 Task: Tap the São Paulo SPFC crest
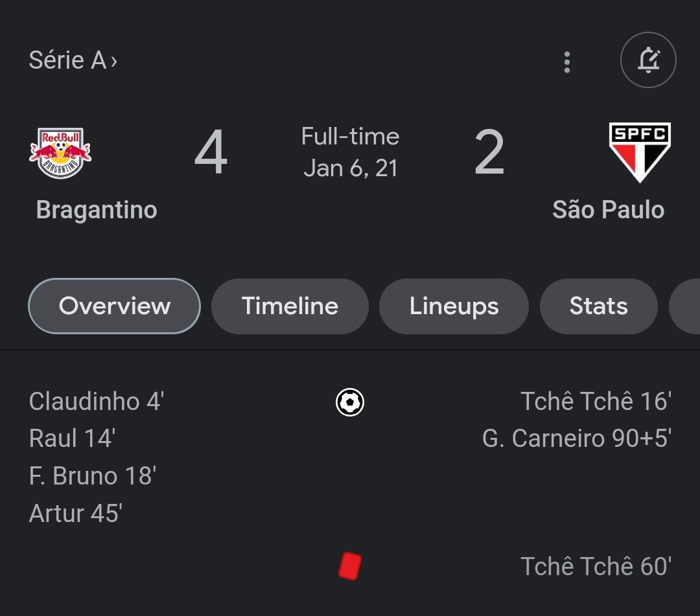pos(640,153)
